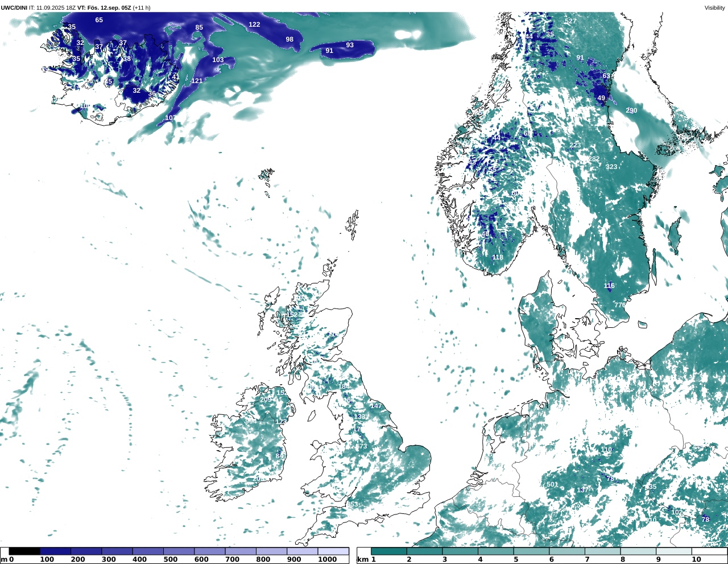This screenshot has width=728, height=564.
Task: Click the value '118' in southern Norway
Action: [498, 257]
